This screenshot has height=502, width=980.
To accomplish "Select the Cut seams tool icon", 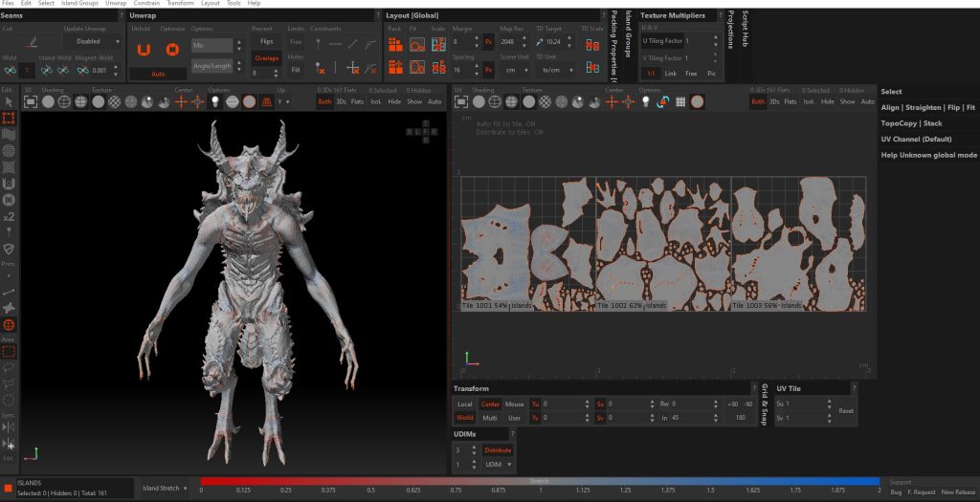I will click(x=30, y=43).
